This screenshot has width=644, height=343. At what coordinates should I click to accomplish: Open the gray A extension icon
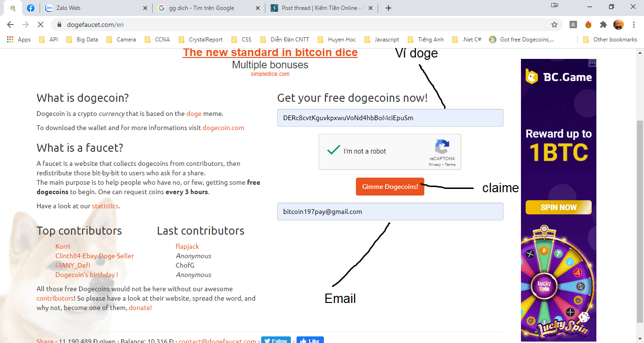[x=573, y=24]
